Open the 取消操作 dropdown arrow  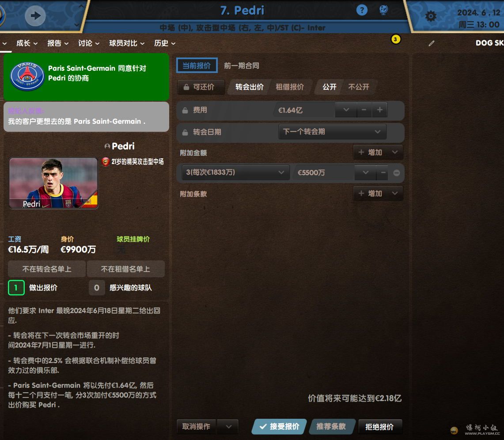point(228,427)
